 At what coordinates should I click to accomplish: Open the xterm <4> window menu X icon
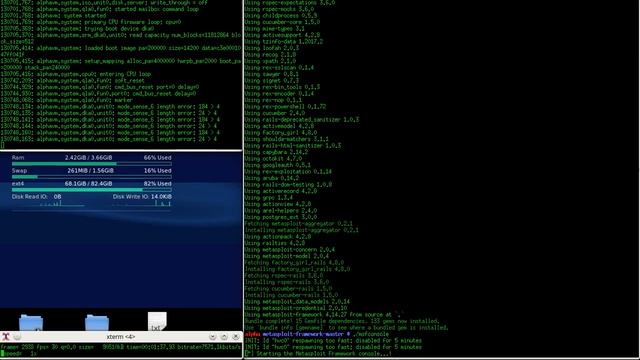point(6,337)
